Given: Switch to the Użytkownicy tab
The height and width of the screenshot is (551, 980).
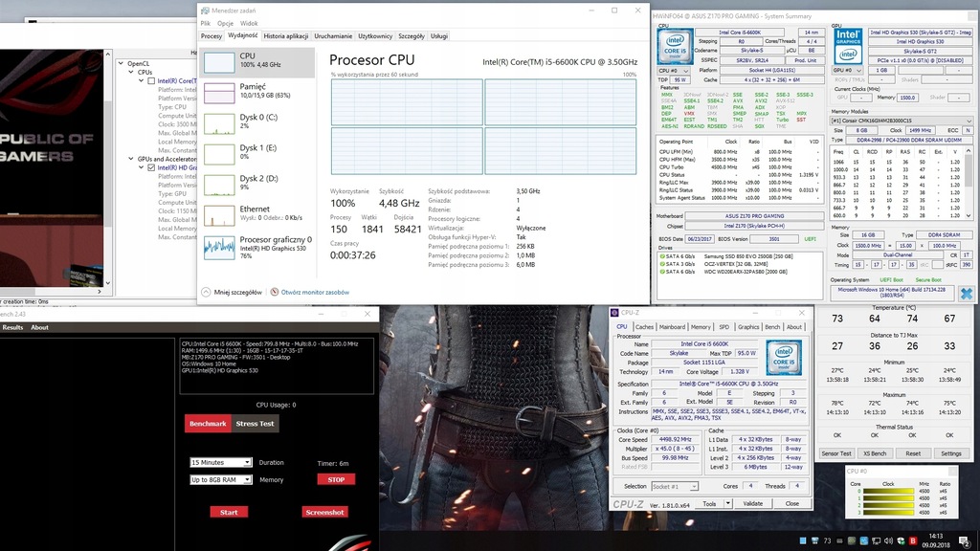Looking at the screenshot, I should [375, 36].
